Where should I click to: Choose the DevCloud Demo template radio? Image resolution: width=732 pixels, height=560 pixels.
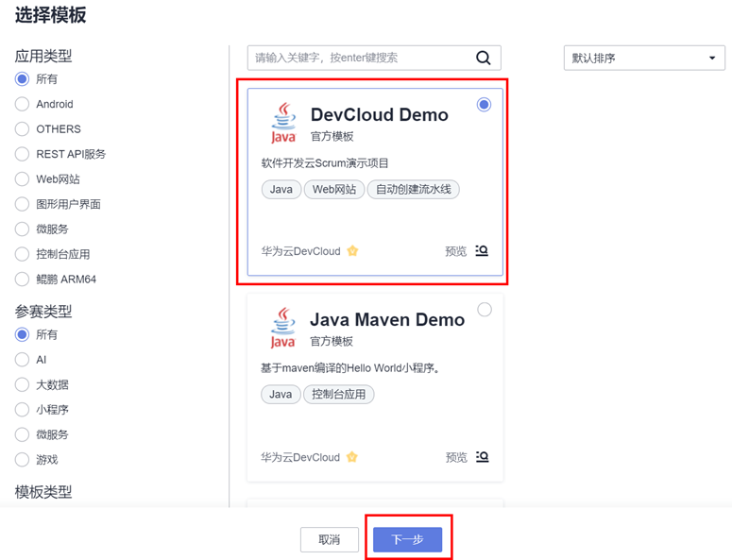coord(485,105)
